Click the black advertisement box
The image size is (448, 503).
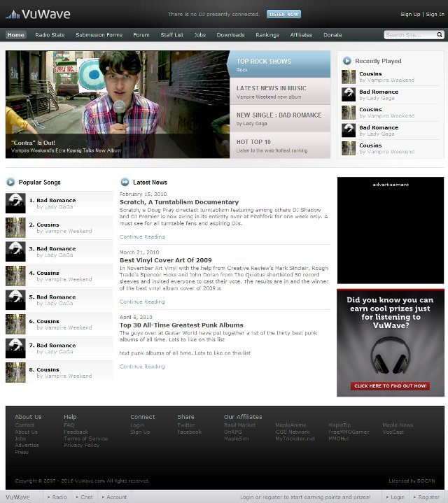(391, 230)
